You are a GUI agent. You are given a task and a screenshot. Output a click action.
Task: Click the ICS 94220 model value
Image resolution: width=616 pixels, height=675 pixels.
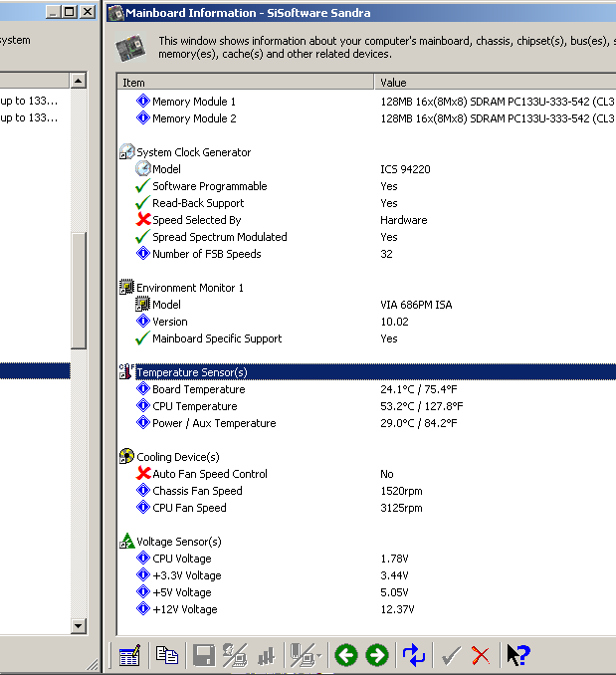click(405, 169)
